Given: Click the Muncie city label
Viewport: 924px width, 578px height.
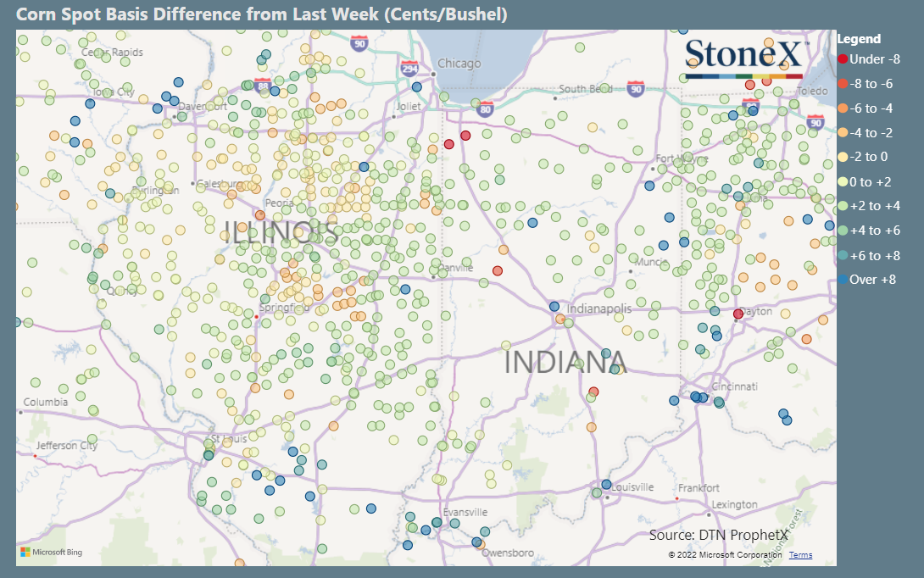Looking at the screenshot, I should 651,262.
